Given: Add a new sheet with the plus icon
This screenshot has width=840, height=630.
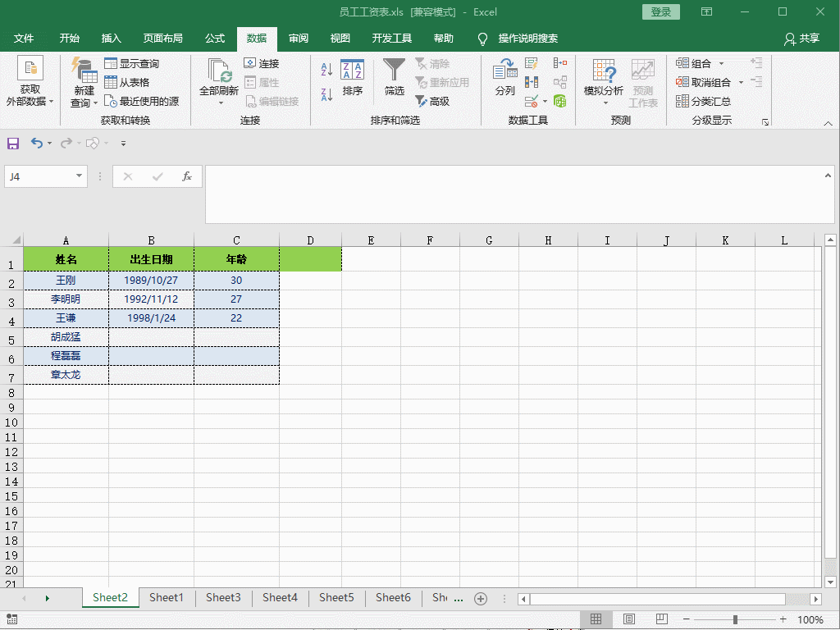Looking at the screenshot, I should [481, 598].
